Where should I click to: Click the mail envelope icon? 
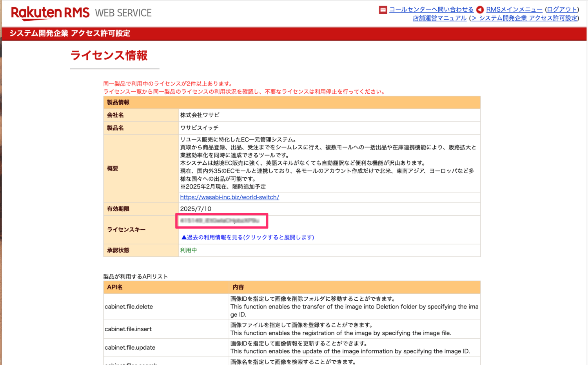coord(383,10)
